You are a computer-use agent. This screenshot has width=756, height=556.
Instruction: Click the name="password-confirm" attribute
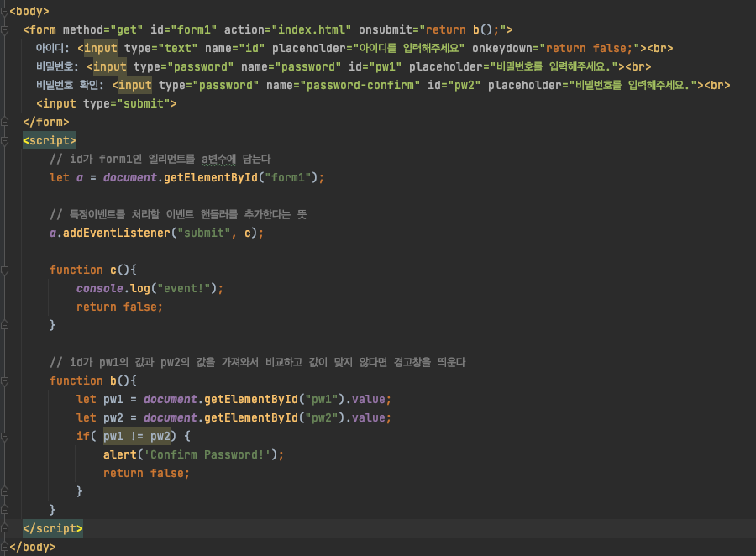pos(343,86)
